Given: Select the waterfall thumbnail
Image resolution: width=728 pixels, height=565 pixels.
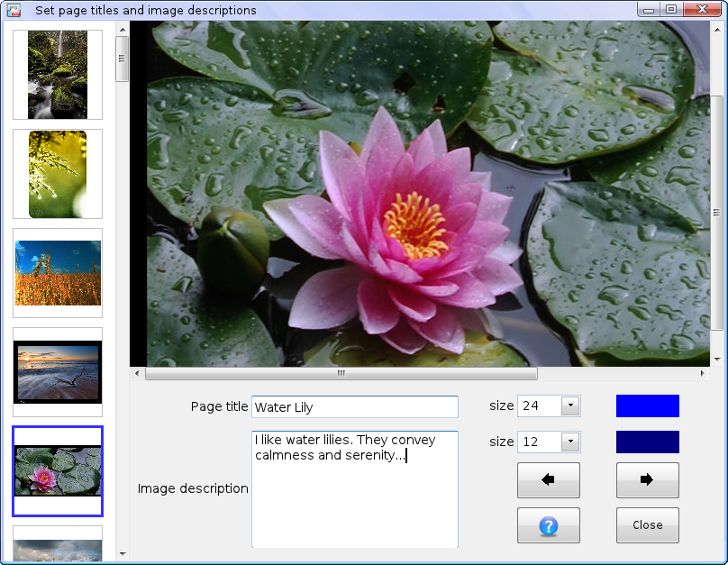Looking at the screenshot, I should tap(58, 75).
